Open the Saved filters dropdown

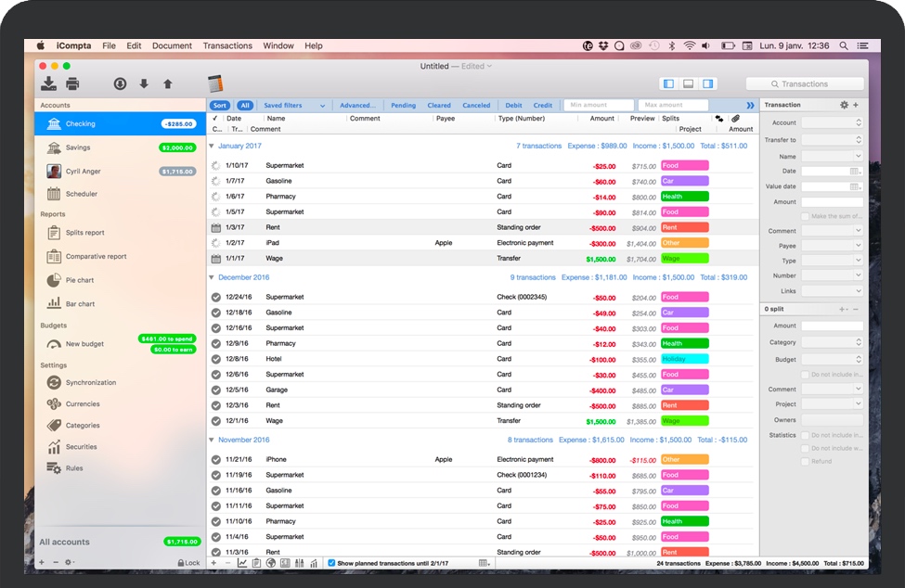(294, 106)
